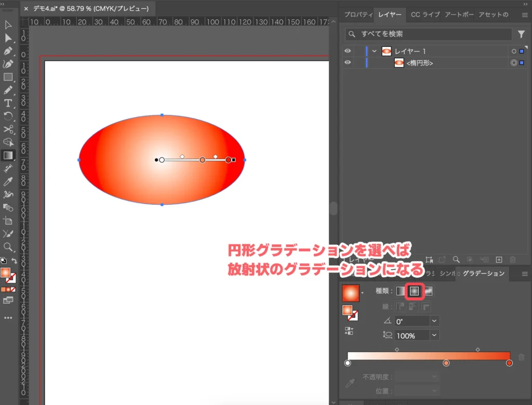Select the Type tool

(7, 103)
